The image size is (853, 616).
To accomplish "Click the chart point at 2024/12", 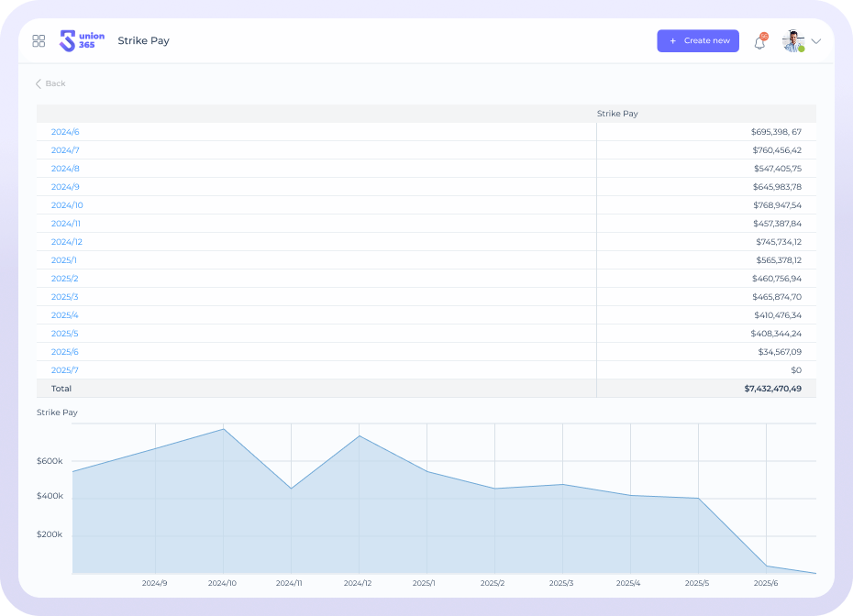I will tap(359, 435).
